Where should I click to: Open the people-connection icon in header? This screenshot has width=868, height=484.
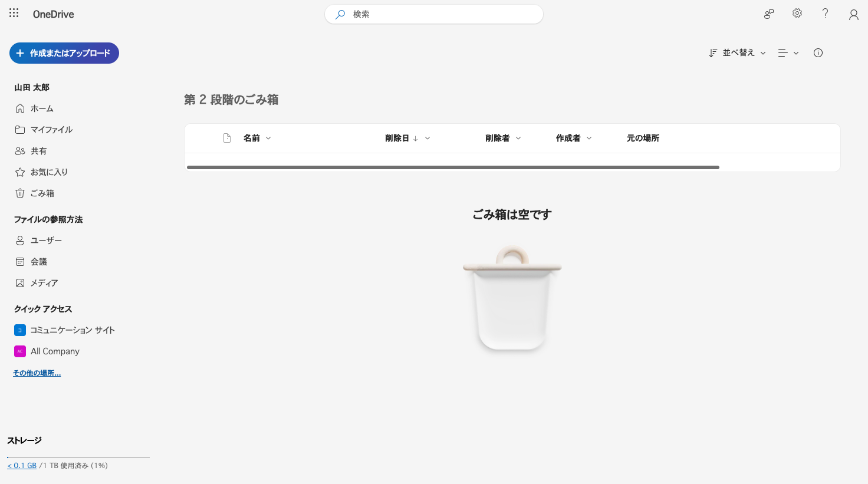pos(769,14)
